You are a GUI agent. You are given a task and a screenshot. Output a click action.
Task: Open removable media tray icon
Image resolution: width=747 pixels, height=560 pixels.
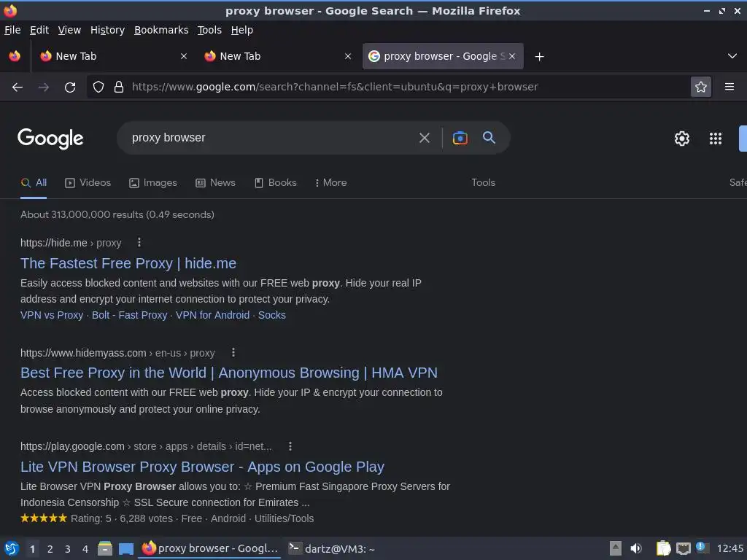coord(616,548)
